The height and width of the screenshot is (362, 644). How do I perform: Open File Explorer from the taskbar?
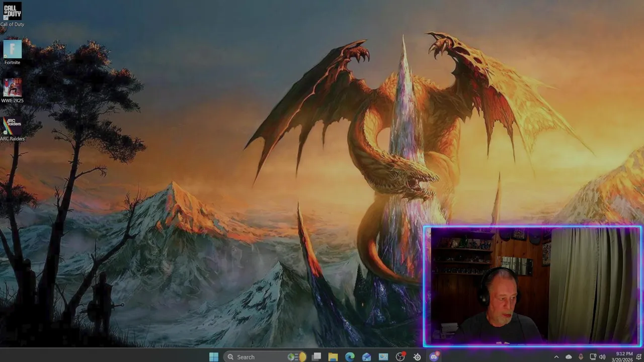coord(333,356)
